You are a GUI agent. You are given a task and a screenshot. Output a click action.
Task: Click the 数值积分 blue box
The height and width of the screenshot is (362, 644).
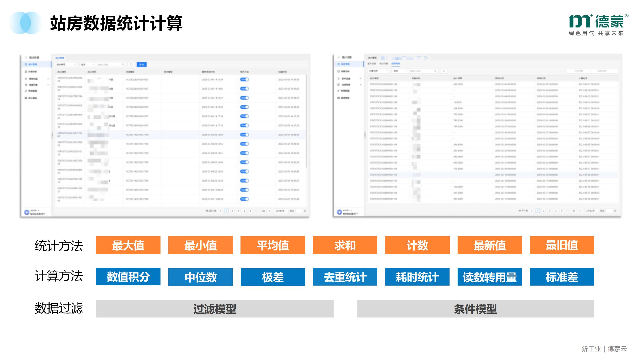(128, 277)
